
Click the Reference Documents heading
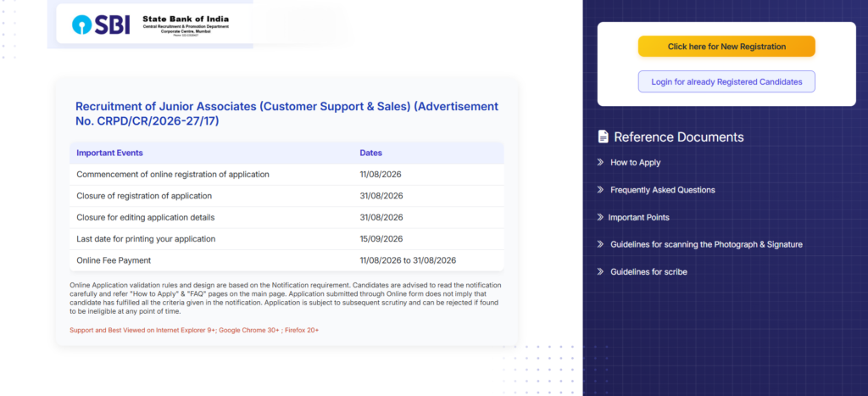pyautogui.click(x=679, y=137)
